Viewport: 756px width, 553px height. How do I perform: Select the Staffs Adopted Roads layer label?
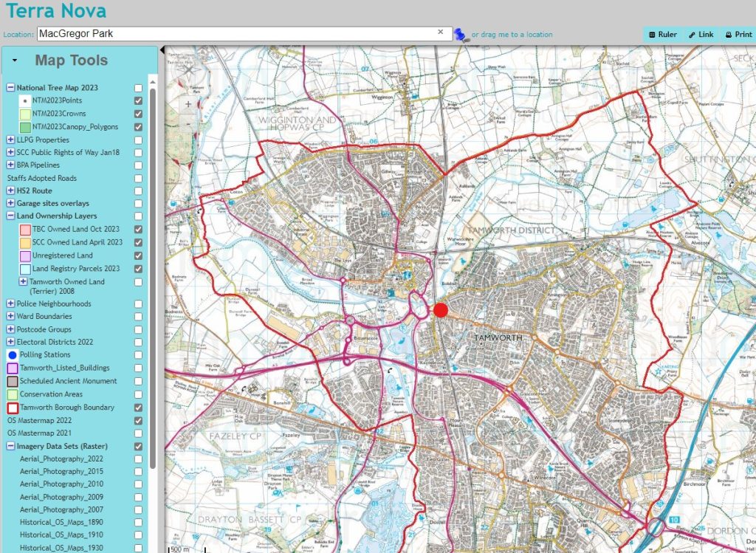pyautogui.click(x=42, y=178)
